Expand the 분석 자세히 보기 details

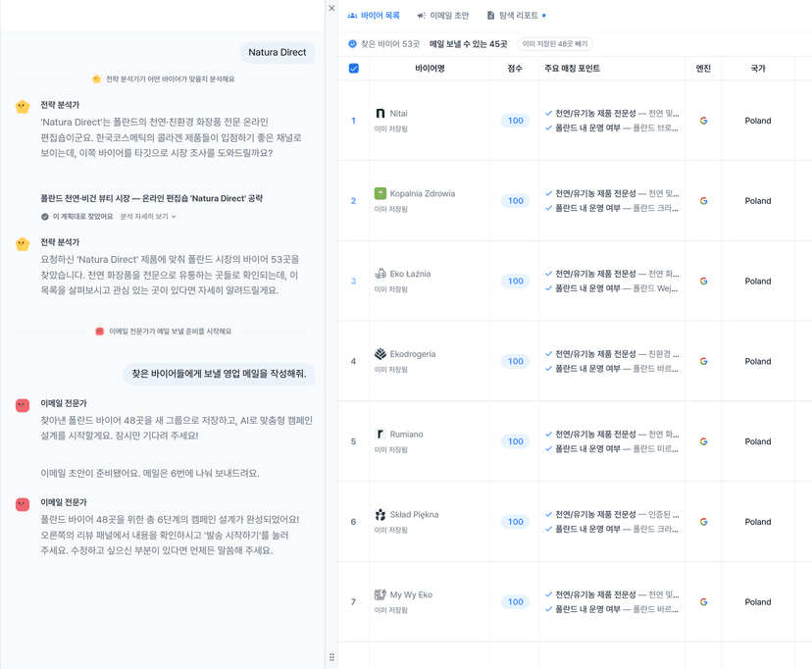click(x=148, y=217)
